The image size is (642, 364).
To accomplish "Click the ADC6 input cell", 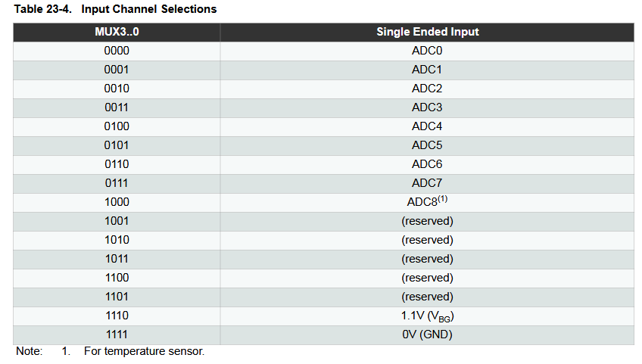I will click(427, 164).
